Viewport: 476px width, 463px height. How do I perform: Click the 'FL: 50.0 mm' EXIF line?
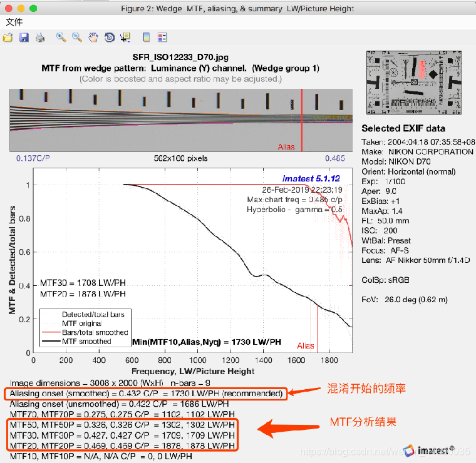(x=385, y=221)
